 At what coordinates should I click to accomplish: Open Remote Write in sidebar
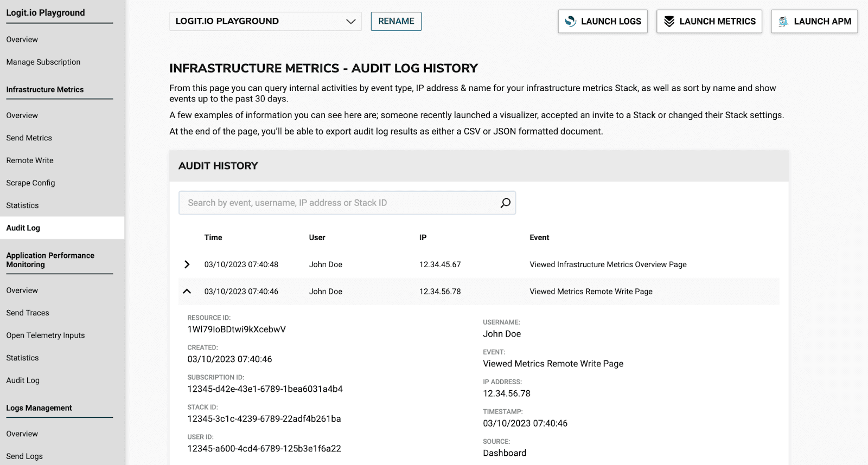30,160
